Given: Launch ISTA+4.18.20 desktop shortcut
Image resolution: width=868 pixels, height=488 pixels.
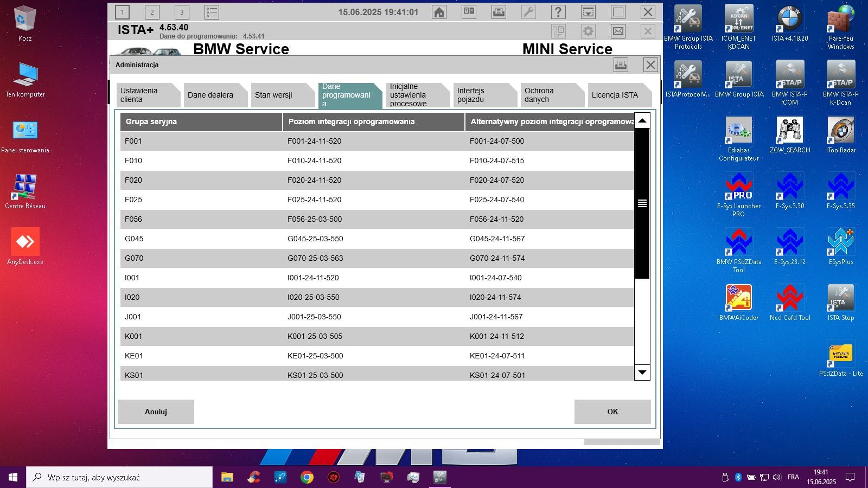Looking at the screenshot, I should tap(790, 24).
